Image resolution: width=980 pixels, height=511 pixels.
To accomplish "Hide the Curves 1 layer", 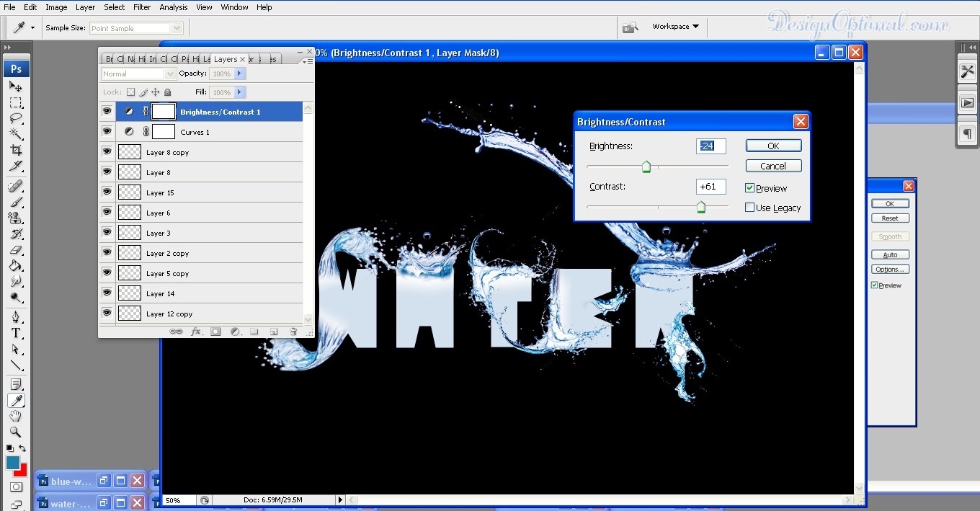I will 107,132.
